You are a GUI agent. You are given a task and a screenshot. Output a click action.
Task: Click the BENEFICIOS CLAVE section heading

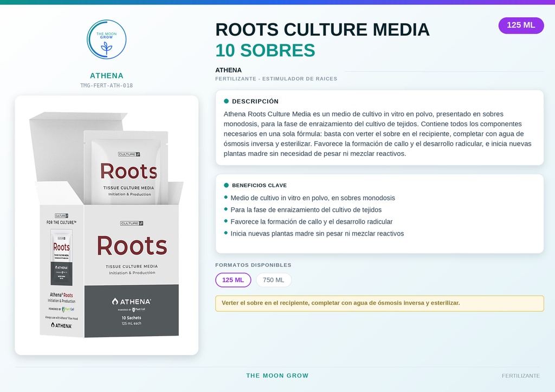(x=259, y=185)
